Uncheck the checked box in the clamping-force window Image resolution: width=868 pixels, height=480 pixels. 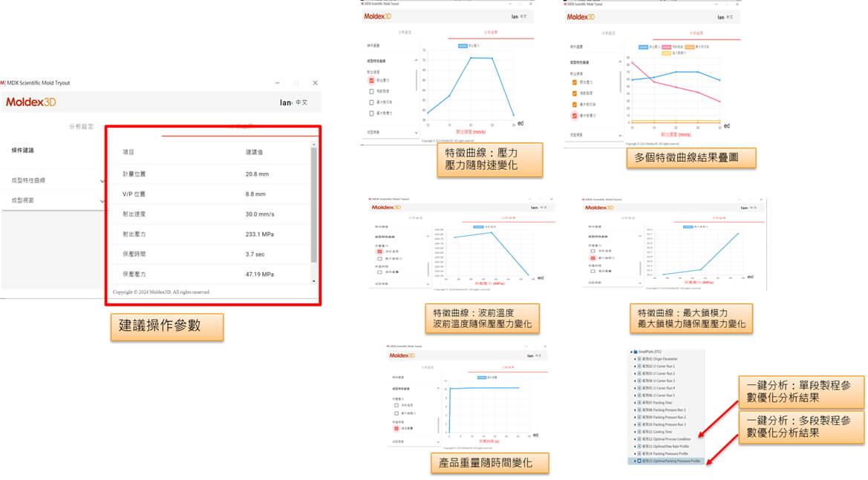click(x=593, y=258)
